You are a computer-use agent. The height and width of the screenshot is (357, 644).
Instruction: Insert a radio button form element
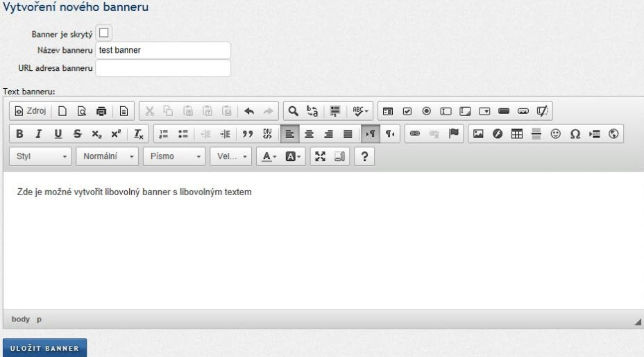(426, 111)
